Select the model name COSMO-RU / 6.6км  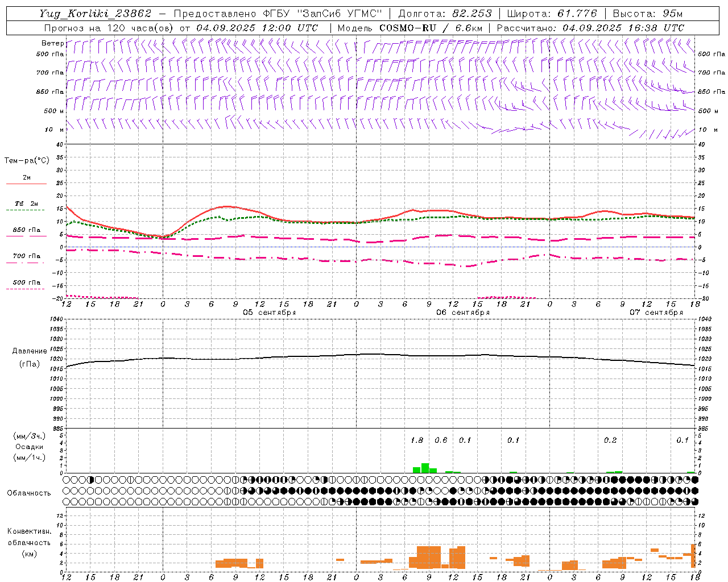[431, 28]
